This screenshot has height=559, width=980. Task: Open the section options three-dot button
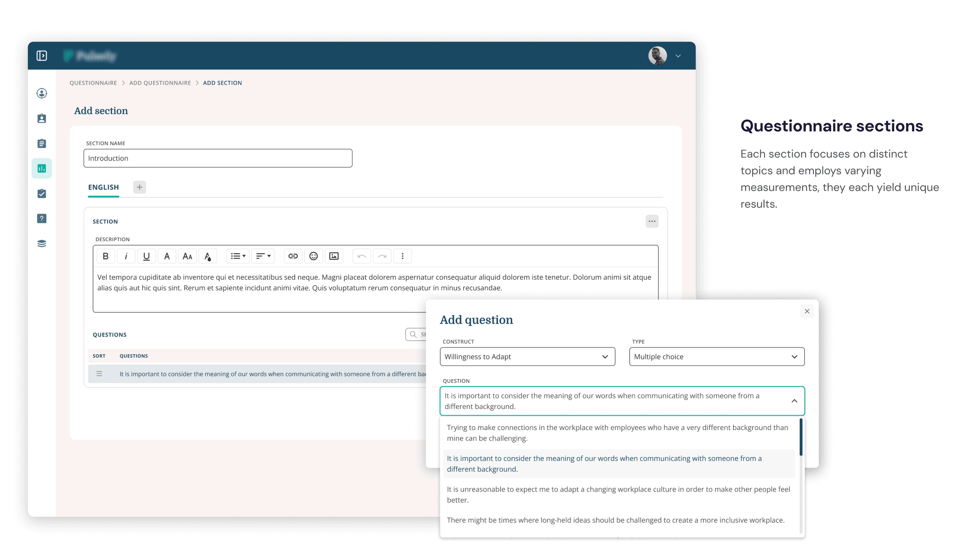coord(652,222)
